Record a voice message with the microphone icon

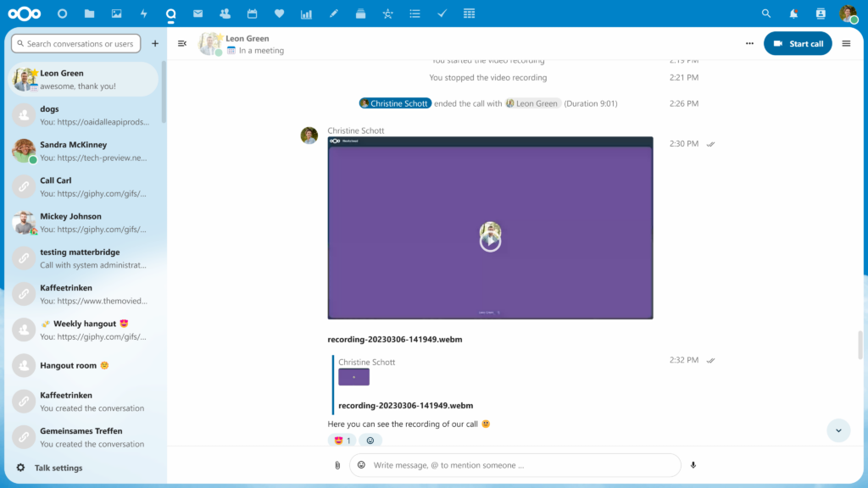point(693,464)
